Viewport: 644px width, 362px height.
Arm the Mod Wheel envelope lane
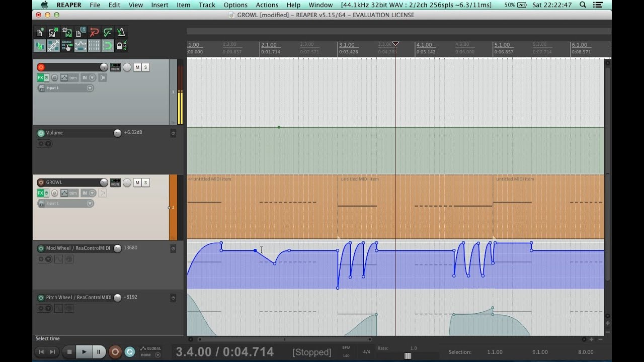coord(41,248)
